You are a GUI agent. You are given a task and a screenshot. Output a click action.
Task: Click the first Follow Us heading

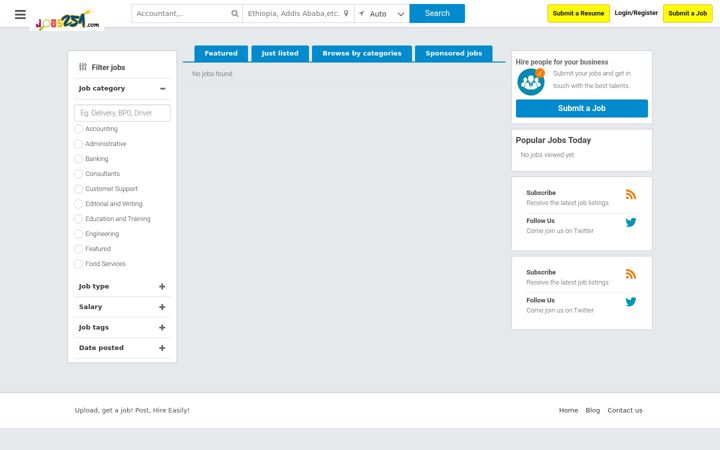pyautogui.click(x=540, y=221)
